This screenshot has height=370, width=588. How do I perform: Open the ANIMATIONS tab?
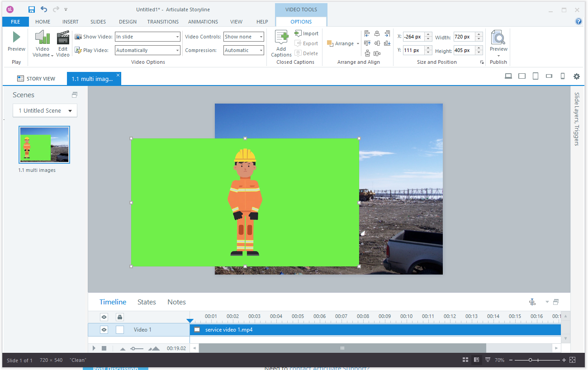(x=203, y=21)
